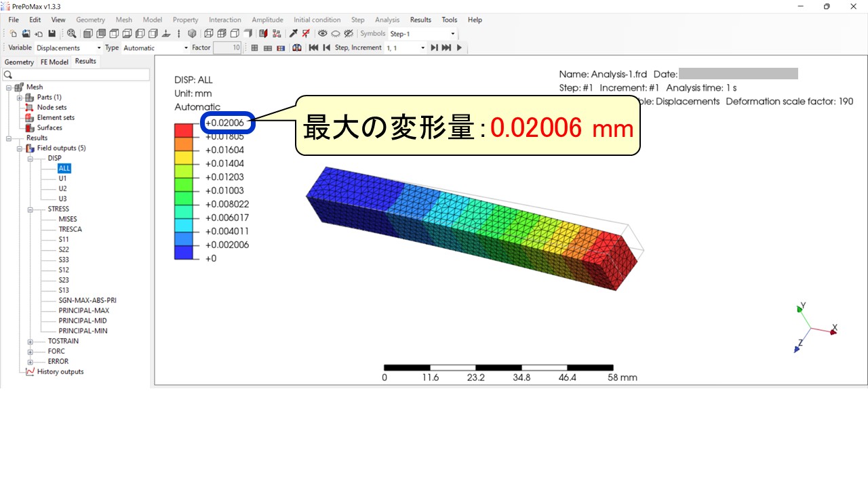Click the yellow legend color band
The width and height of the screenshot is (868, 488).
tap(183, 157)
